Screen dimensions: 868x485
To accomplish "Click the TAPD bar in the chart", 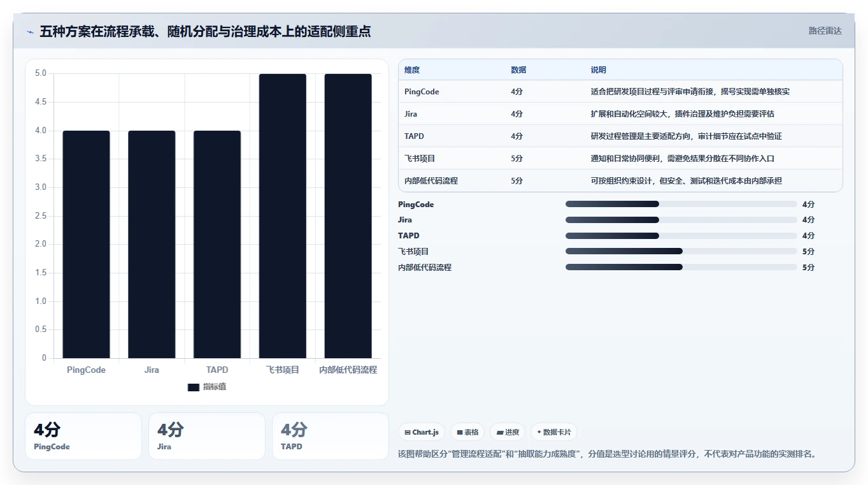I will click(x=217, y=244).
